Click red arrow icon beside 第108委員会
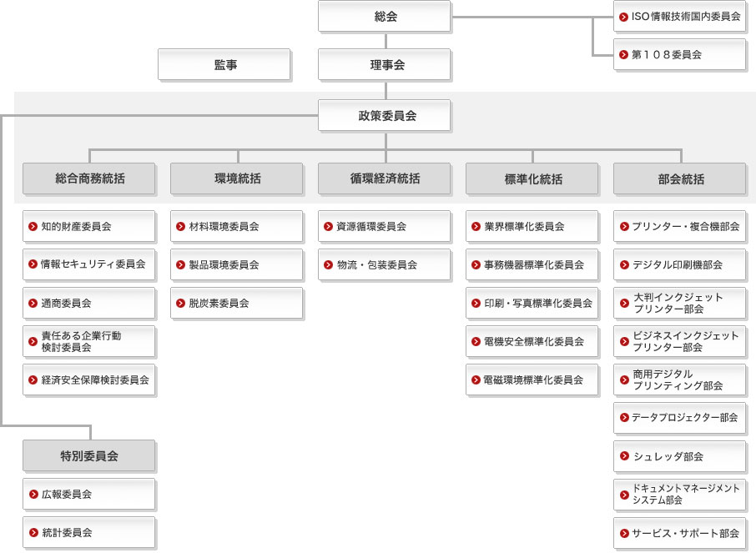 [x=623, y=54]
